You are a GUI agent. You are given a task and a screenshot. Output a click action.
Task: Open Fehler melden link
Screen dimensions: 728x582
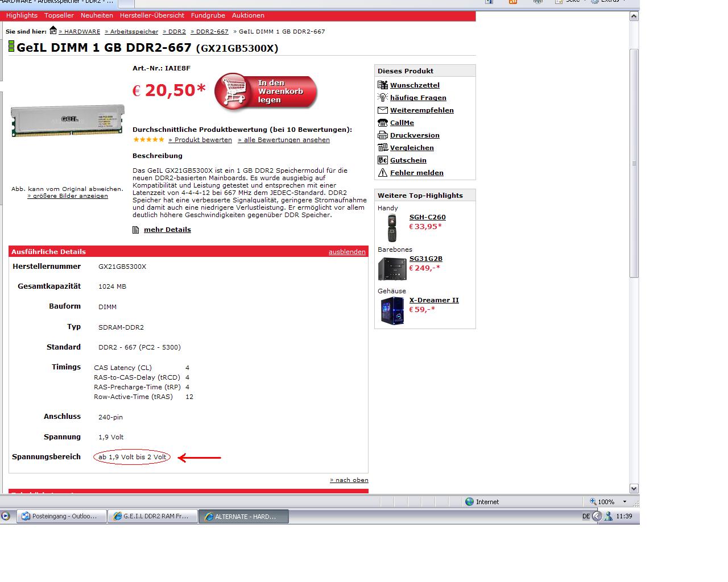pyautogui.click(x=417, y=173)
